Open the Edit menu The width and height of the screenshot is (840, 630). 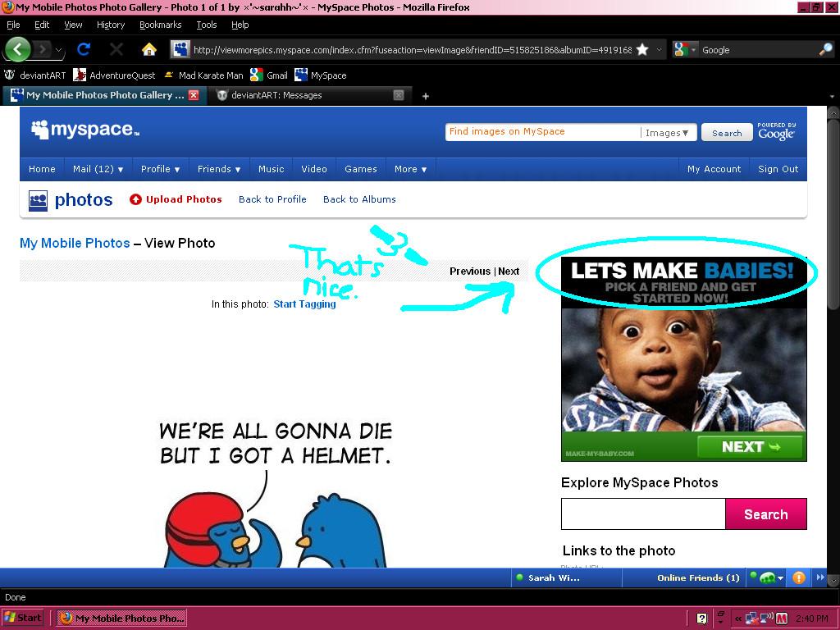[42, 25]
